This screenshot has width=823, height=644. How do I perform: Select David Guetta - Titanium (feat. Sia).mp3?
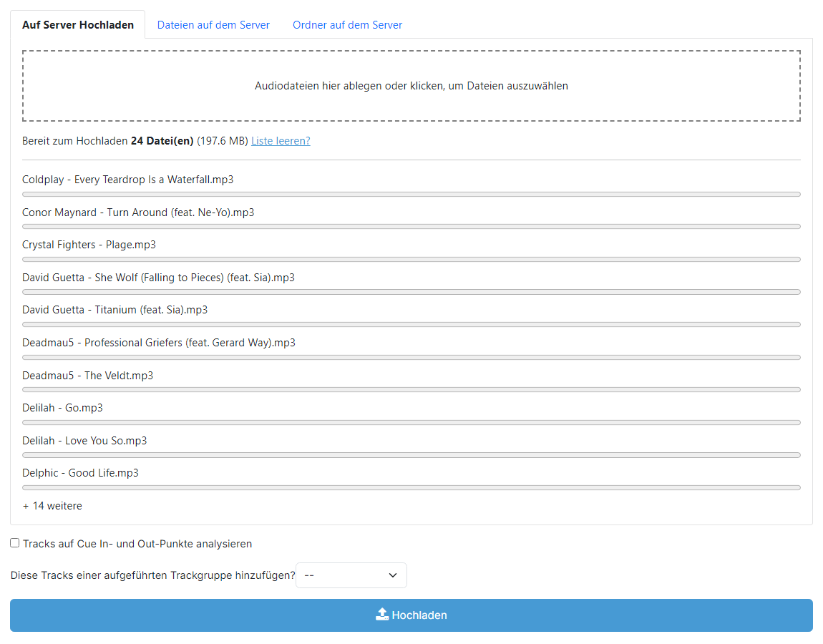(115, 310)
